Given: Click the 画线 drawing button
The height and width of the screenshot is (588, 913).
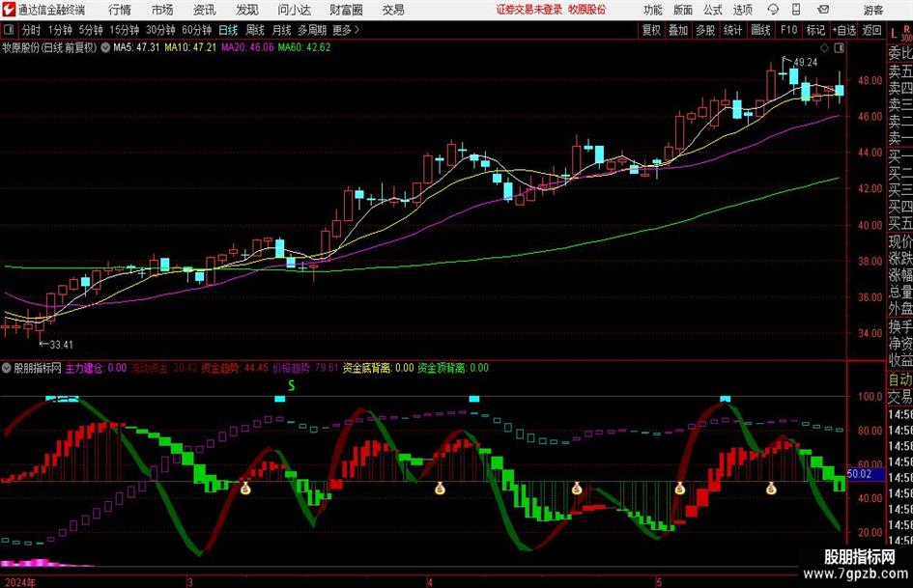Looking at the screenshot, I should pos(761,30).
